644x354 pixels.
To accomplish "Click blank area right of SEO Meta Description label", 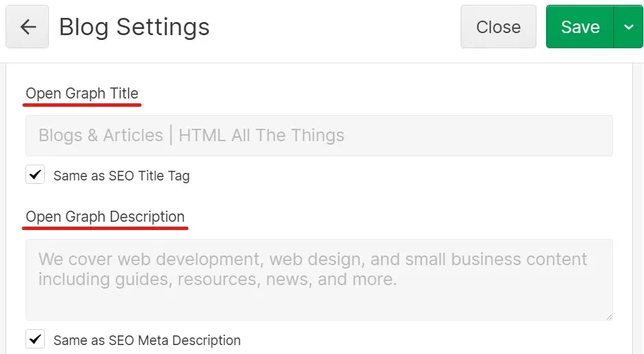I will (427, 340).
